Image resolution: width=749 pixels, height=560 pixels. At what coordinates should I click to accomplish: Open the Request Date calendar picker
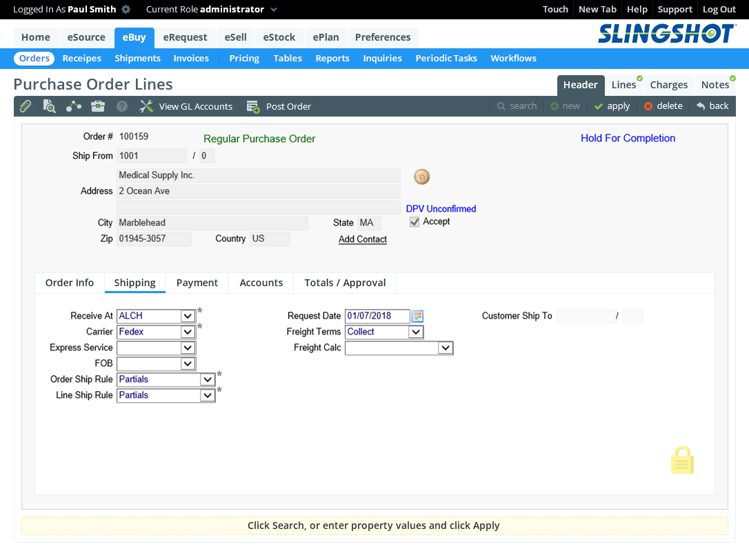coord(417,316)
